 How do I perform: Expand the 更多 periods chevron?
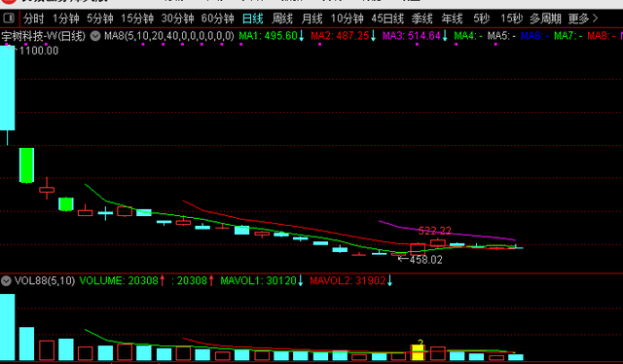(x=595, y=18)
